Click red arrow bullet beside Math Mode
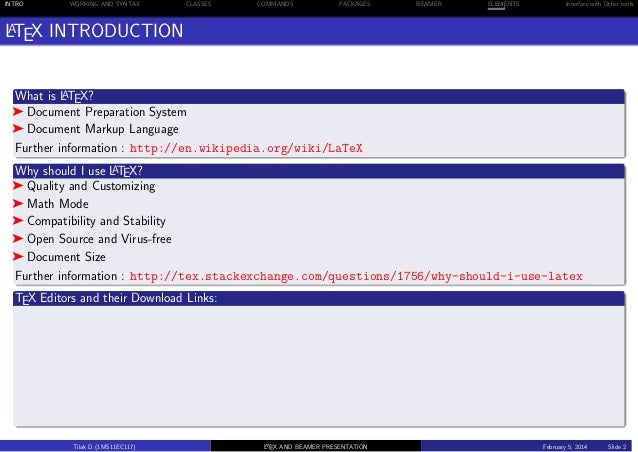Image resolution: width=638 pixels, height=452 pixels. 18,203
